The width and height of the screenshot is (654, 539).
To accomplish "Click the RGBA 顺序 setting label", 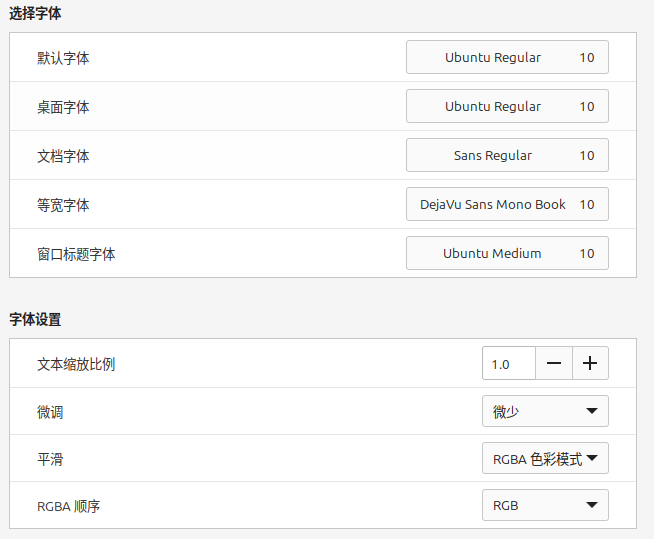I will (68, 506).
